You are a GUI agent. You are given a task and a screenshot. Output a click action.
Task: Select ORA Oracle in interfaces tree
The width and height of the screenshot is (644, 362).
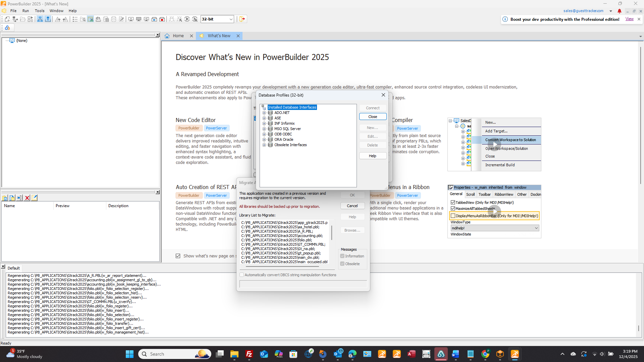tap(284, 139)
